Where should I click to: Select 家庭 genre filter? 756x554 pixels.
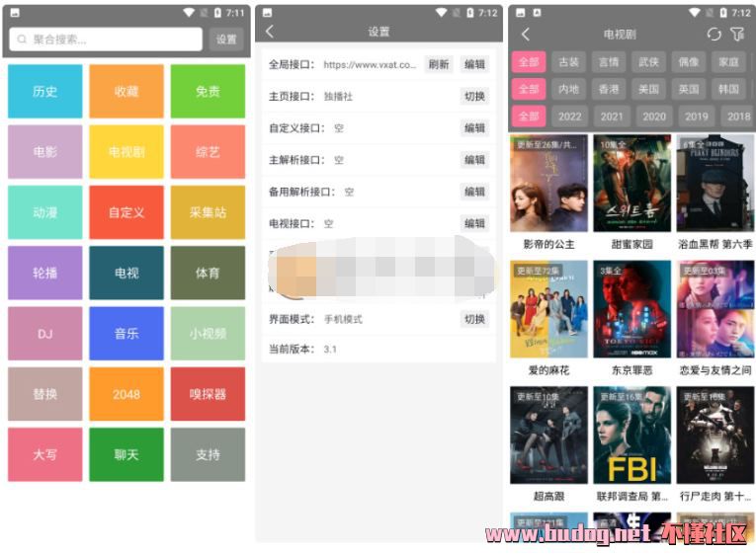point(729,62)
